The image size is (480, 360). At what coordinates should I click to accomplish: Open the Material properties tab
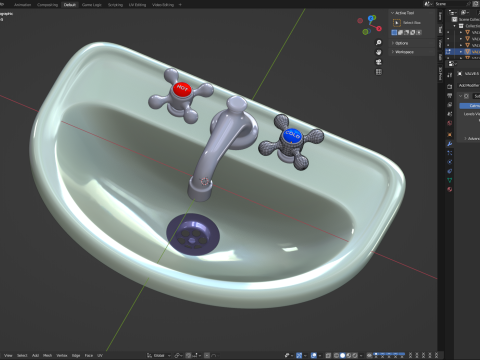[x=450, y=189]
